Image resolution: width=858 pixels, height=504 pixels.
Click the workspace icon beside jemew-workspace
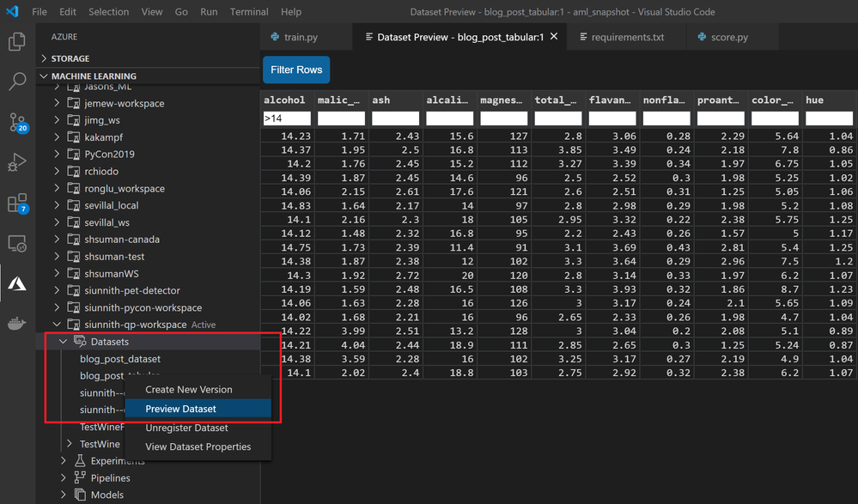[x=73, y=103]
